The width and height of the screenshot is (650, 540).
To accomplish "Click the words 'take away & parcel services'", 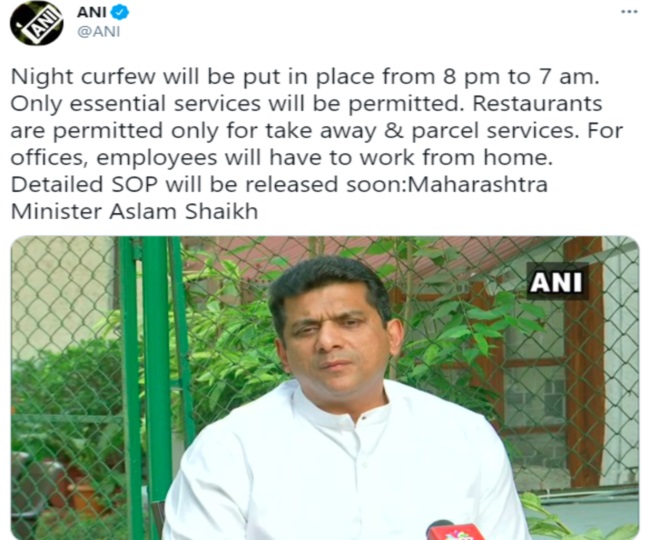I will point(421,131).
